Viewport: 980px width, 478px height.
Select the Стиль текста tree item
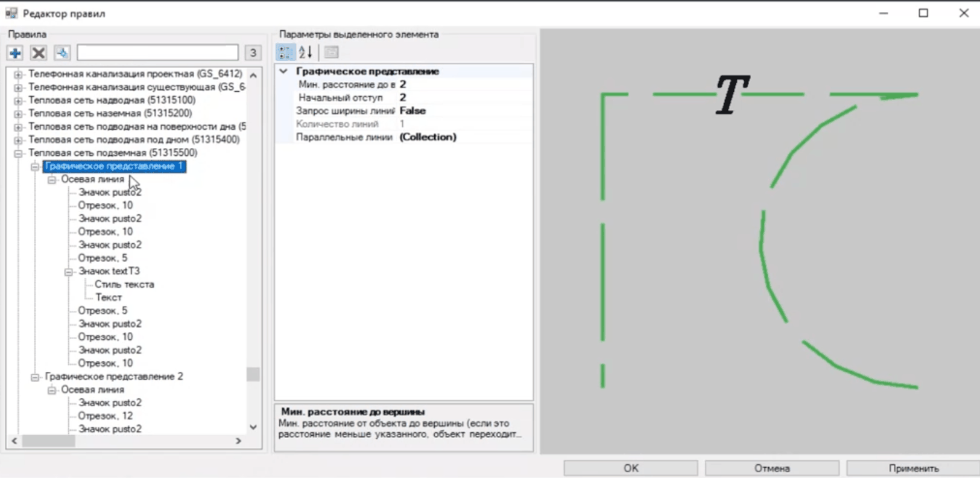coord(124,284)
